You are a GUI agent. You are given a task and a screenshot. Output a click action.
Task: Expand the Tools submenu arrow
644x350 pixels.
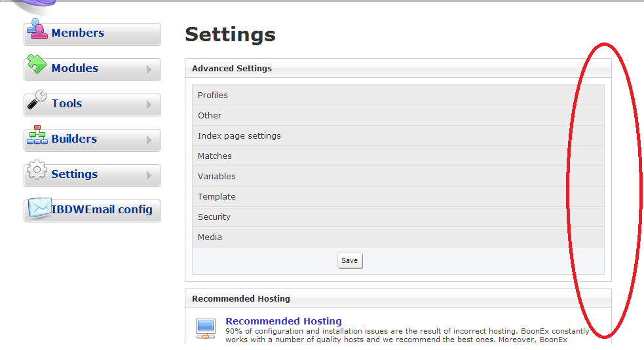(149, 105)
